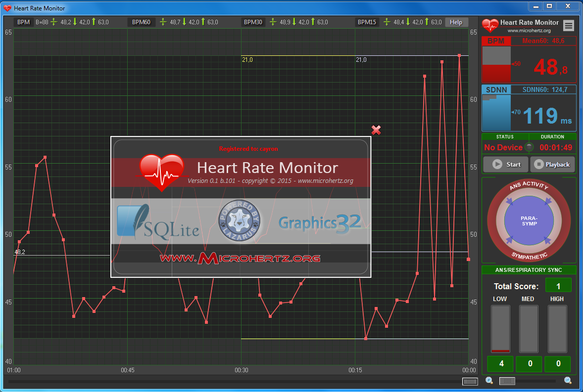This screenshot has height=392, width=583.
Task: Click the heart app icon in the title bar
Action: (7, 8)
